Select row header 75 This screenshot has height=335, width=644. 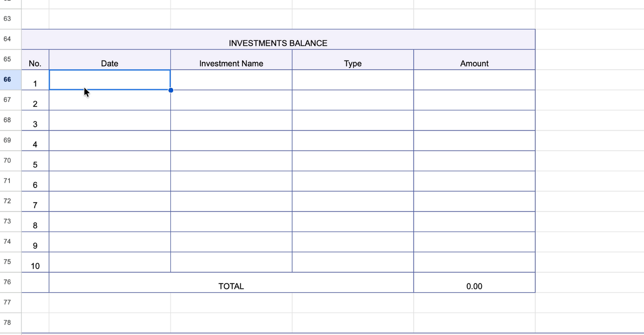pos(11,262)
